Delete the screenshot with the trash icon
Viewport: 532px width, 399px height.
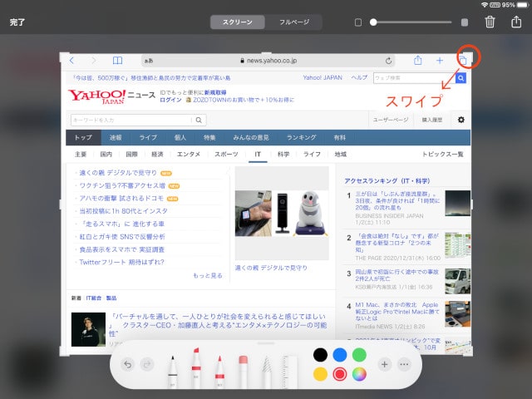click(x=490, y=22)
